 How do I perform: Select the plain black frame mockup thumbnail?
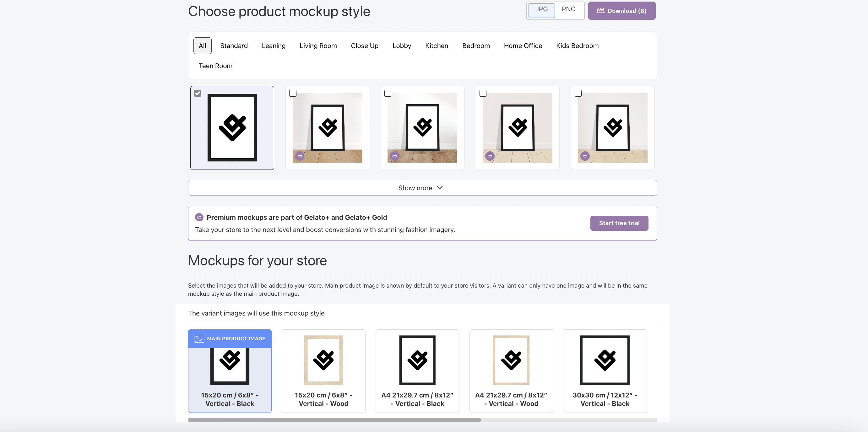click(x=232, y=128)
